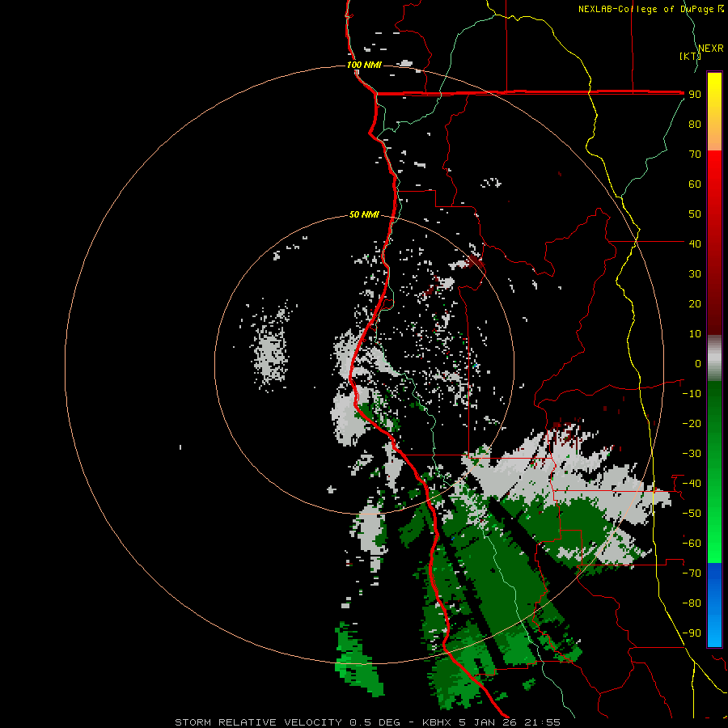728x728 pixels.
Task: Click the Storm Relative Velocity caption at bottom
Action: click(x=367, y=722)
